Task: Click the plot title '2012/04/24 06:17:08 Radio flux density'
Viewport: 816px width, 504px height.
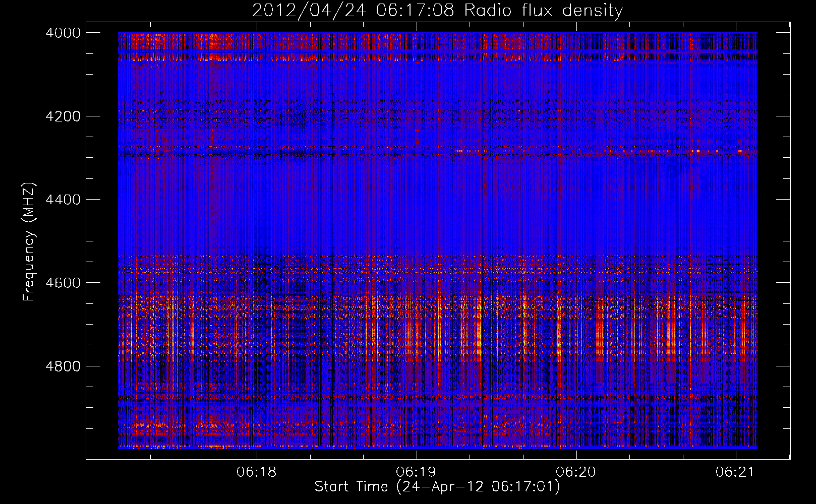Action: click(x=437, y=11)
